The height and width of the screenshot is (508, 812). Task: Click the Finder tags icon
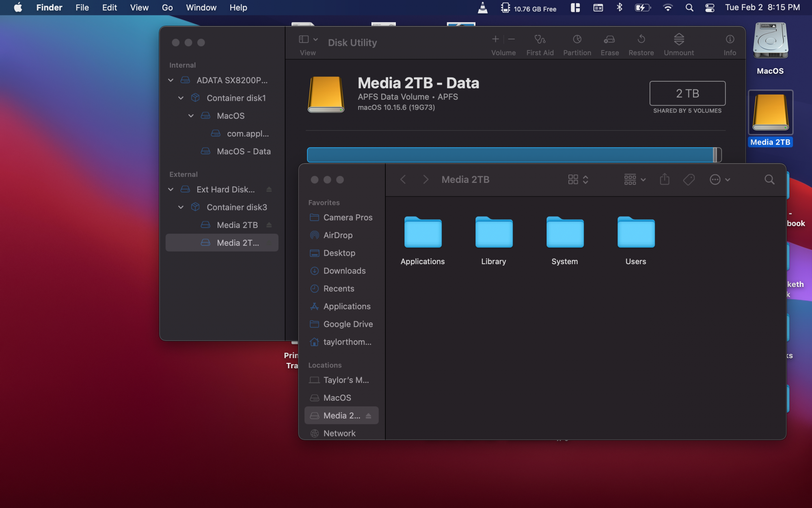click(x=689, y=179)
